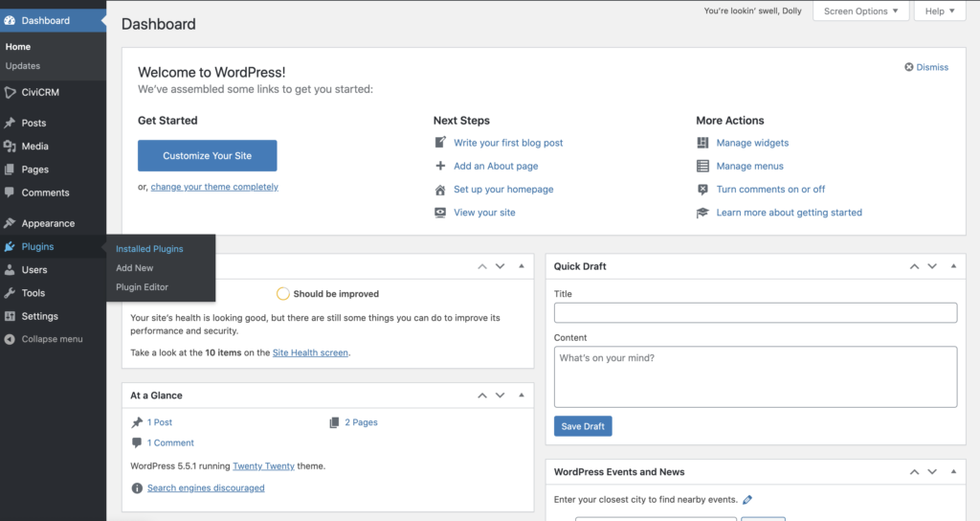Open Plugin Editor from submenu

pos(142,287)
